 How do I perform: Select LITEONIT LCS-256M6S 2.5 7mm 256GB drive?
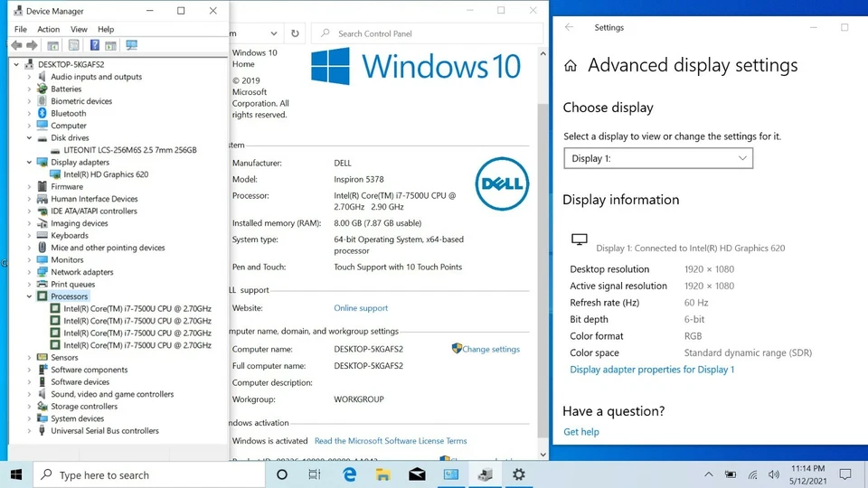click(x=129, y=150)
